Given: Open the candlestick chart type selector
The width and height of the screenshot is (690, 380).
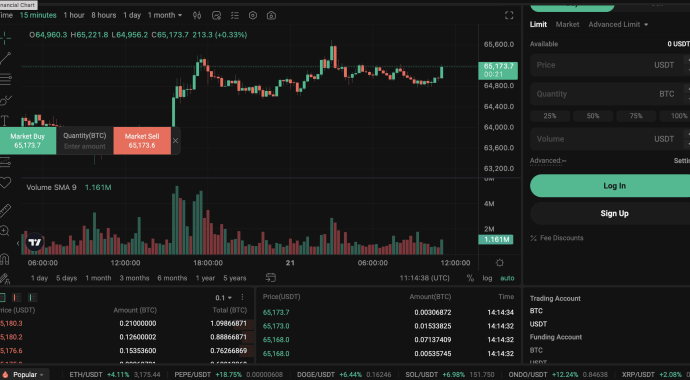Looking at the screenshot, I should [x=197, y=15].
